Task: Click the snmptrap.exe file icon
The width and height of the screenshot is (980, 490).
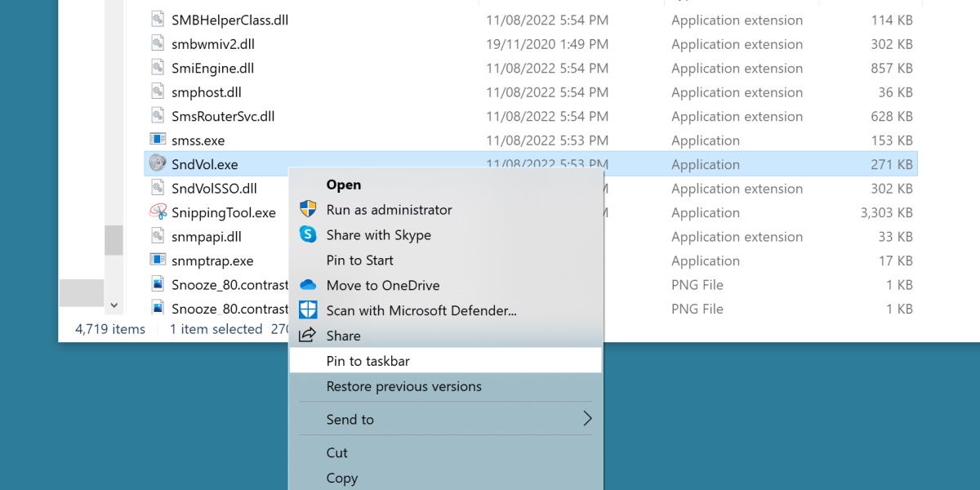Action: pyautogui.click(x=158, y=261)
